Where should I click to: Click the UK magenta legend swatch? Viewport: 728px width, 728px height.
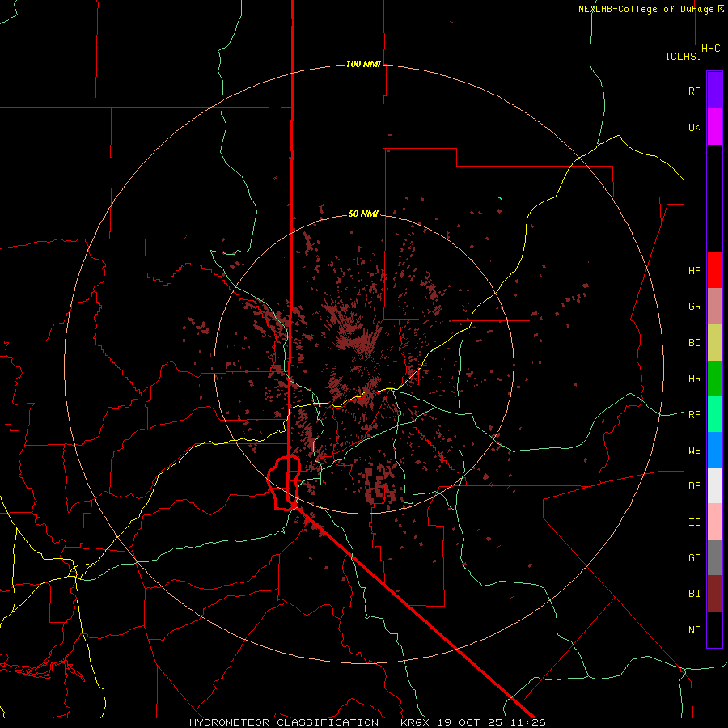714,127
